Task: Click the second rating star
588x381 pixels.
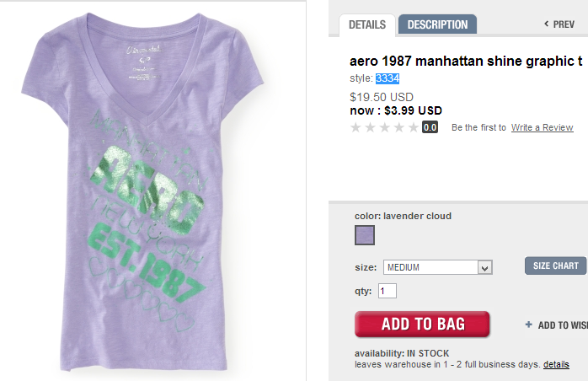Action: click(370, 127)
